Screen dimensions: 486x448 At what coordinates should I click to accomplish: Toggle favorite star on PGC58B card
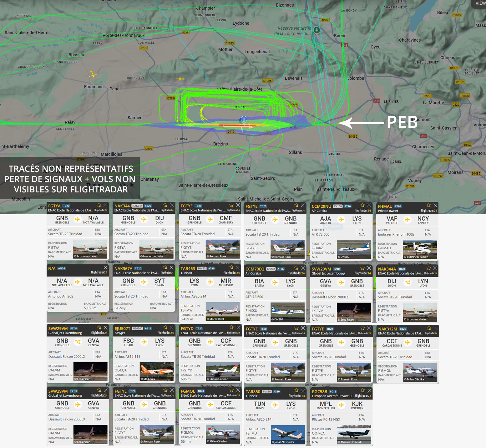click(x=363, y=390)
